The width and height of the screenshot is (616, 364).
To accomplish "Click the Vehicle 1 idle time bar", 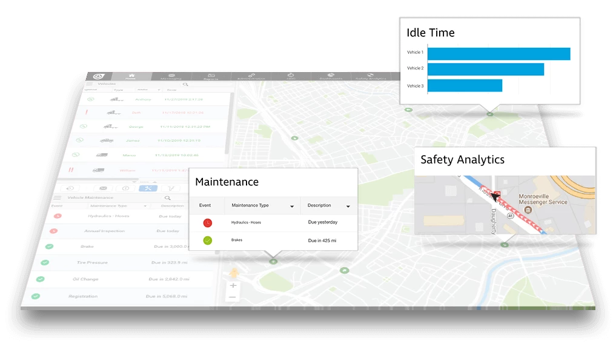I will coord(498,53).
